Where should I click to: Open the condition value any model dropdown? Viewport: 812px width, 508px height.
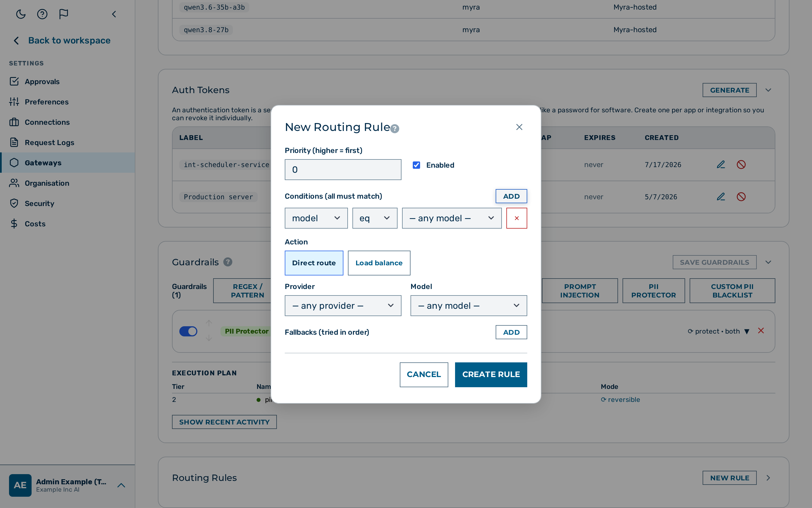452,218
